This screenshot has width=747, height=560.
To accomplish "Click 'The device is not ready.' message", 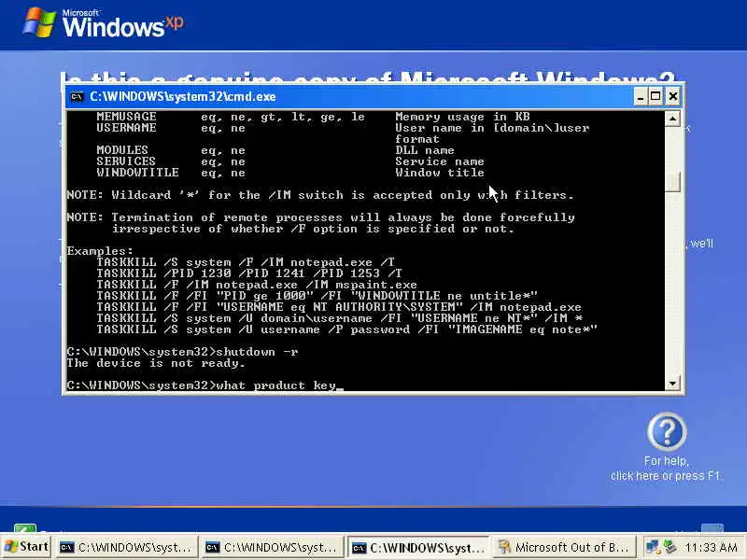I will click(x=156, y=363).
